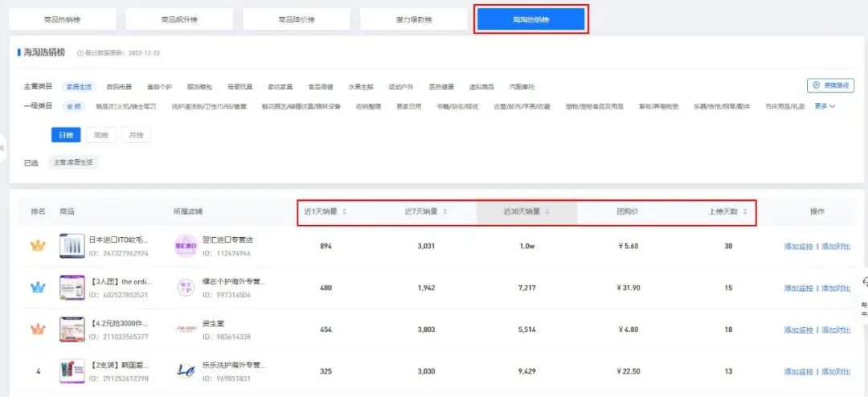Image resolution: width=868 pixels, height=397 pixels.
Task: Open the 潜力爆款榜 tab
Action: (414, 19)
